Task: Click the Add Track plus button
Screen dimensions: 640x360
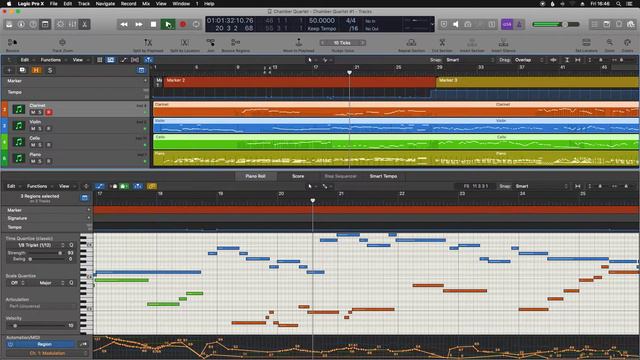Action: pyautogui.click(x=9, y=70)
